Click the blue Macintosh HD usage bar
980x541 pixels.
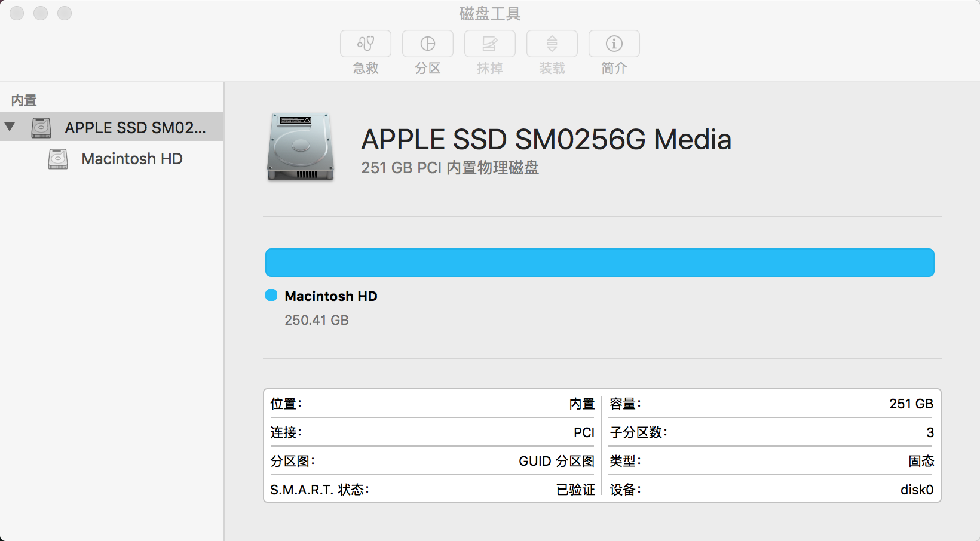click(x=599, y=263)
